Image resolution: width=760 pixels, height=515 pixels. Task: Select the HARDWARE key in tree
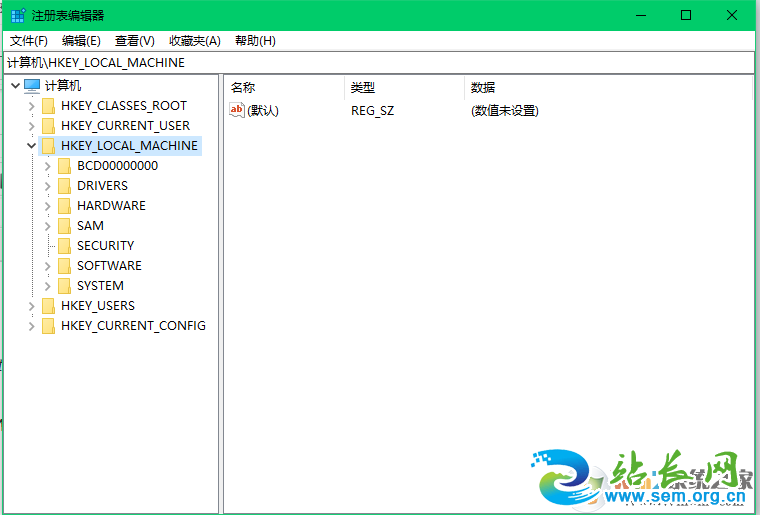click(111, 206)
